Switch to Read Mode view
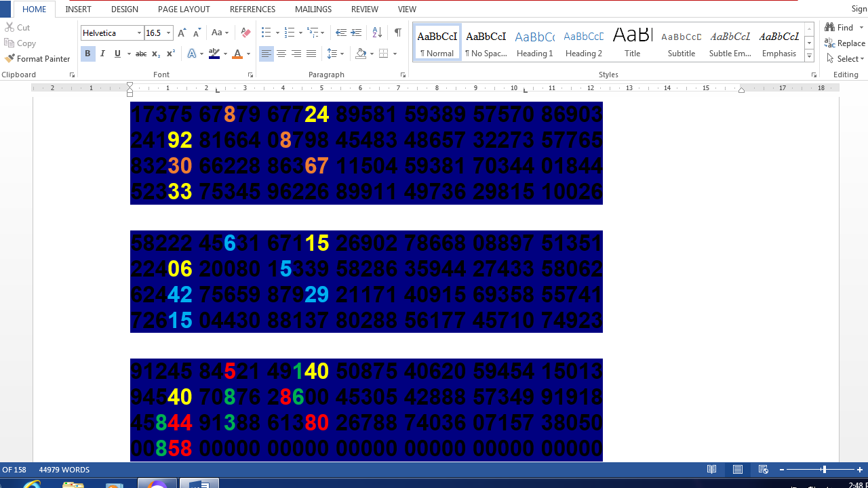868x488 pixels. [x=712, y=470]
